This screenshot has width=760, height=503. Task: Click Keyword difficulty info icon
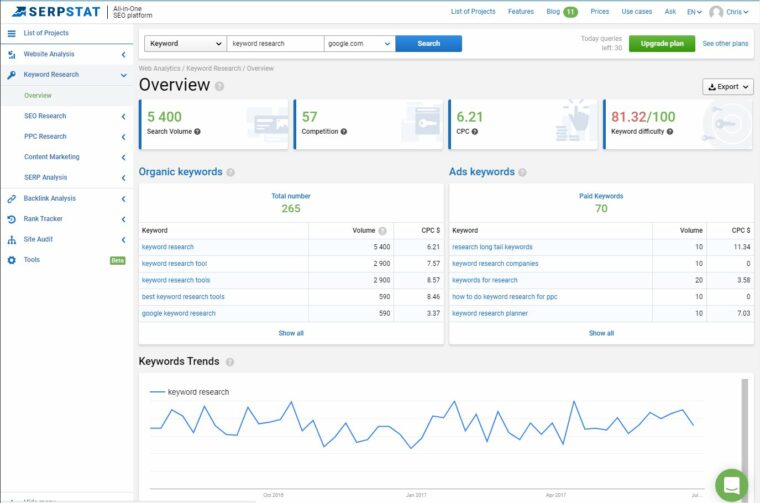click(670, 131)
